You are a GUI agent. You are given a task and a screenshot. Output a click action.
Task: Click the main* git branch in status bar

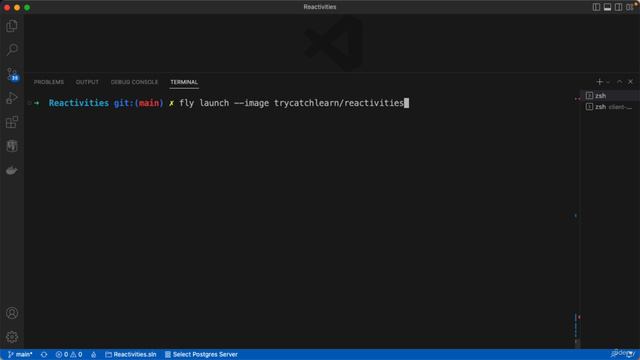tap(20, 354)
